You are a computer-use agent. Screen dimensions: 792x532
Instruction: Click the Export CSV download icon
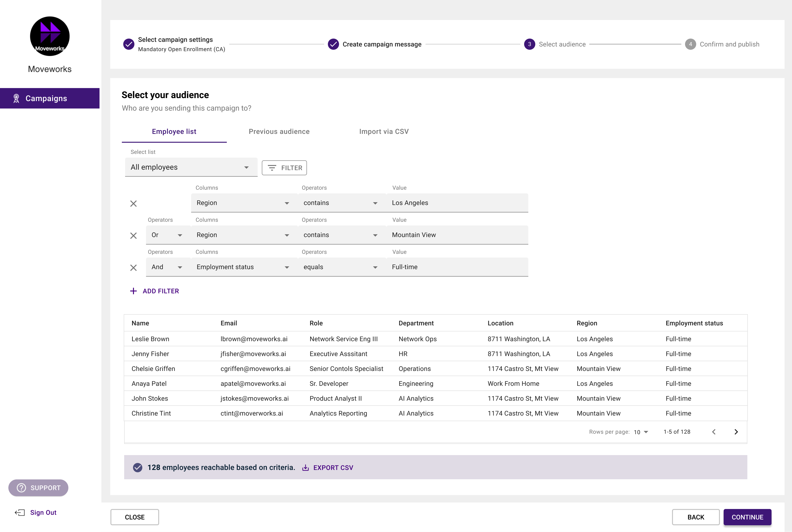click(x=306, y=468)
